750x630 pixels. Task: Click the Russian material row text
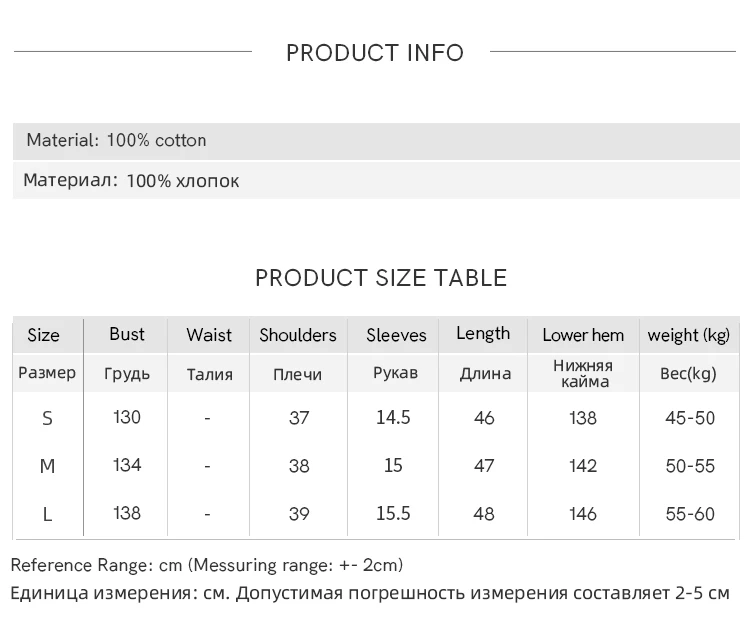tap(131, 181)
